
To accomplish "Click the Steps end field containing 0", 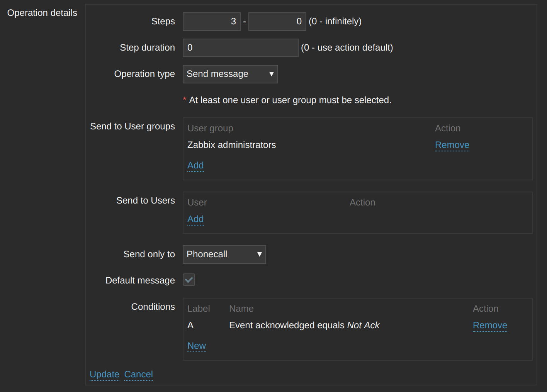I will click(277, 22).
